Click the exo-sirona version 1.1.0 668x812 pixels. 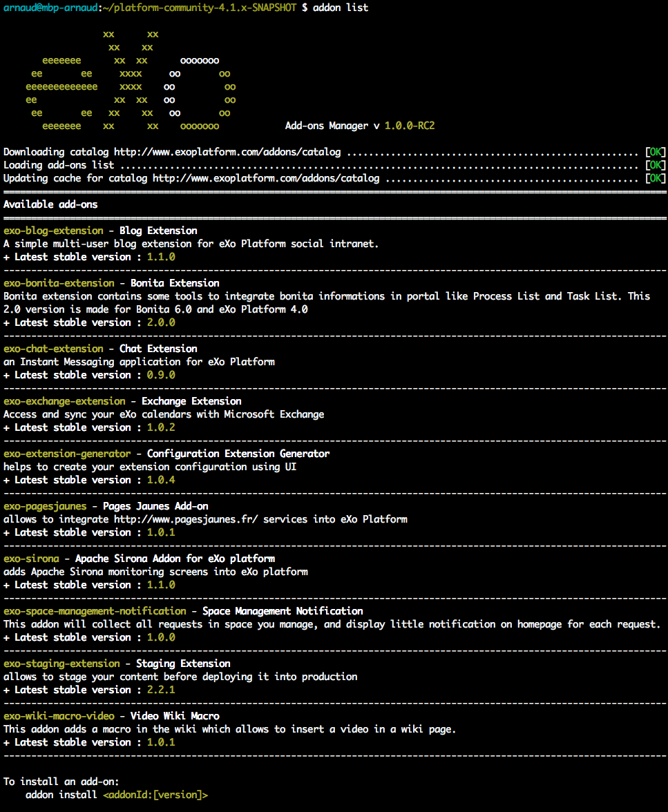161,586
